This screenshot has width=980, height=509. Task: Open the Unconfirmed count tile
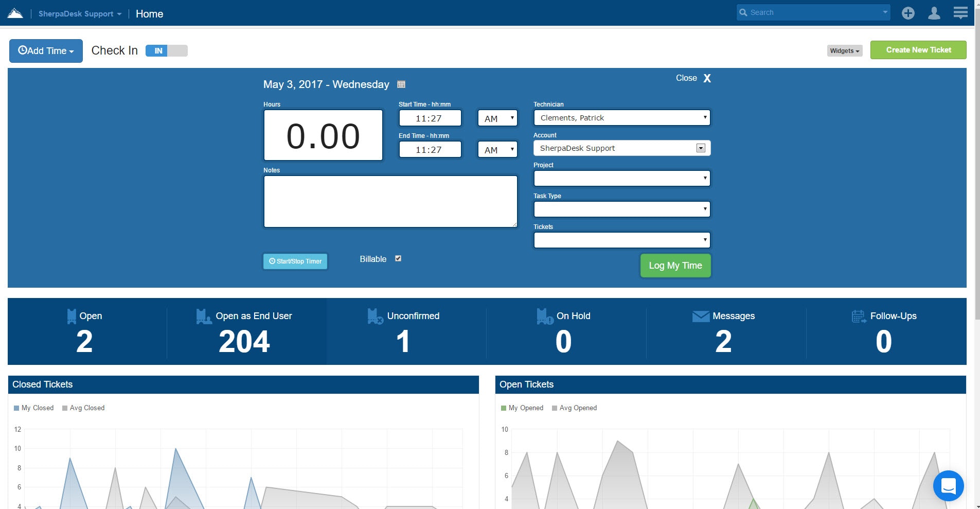pos(406,331)
